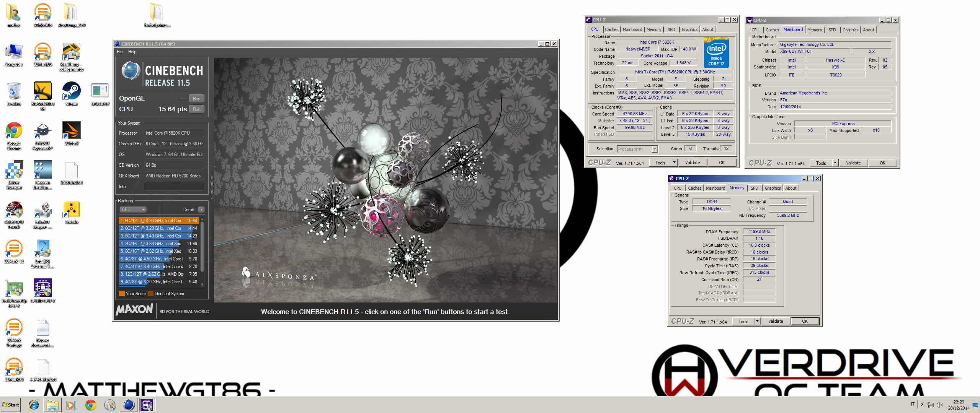This screenshot has height=413, width=980.
Task: Open the 3500.hwbot file
Action: point(72,173)
